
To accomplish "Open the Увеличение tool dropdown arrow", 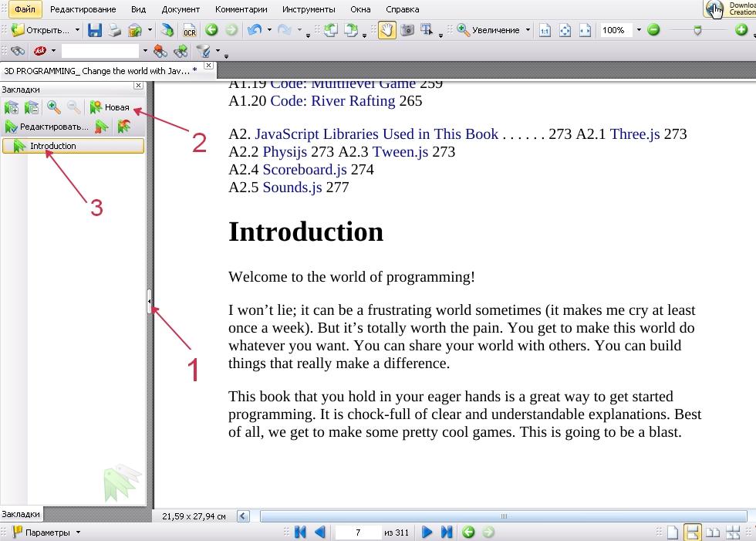I will [528, 30].
